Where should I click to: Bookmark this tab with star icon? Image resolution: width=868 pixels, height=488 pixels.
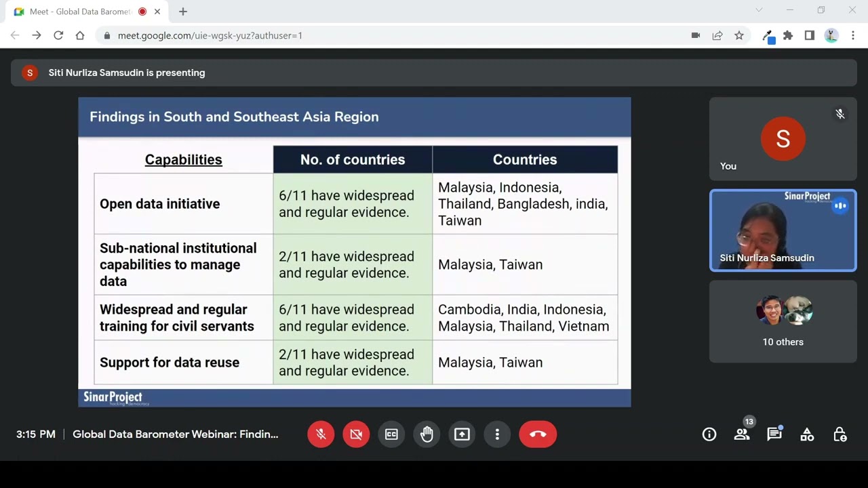click(739, 35)
